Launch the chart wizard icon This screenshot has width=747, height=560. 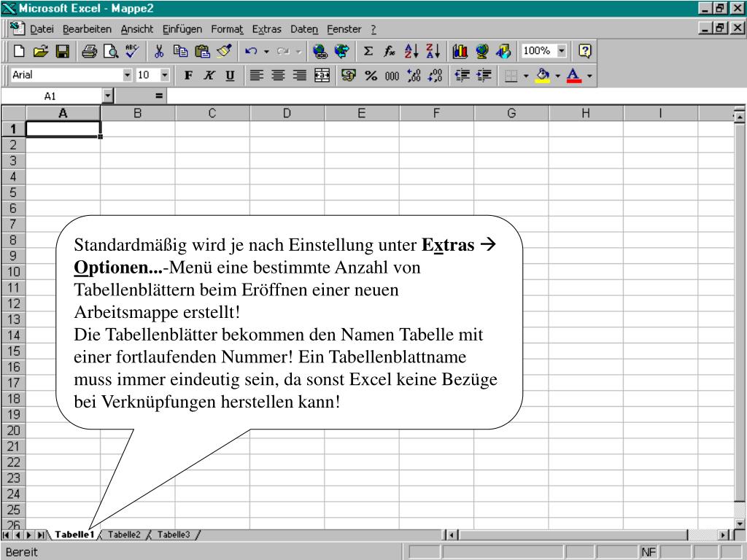pos(460,51)
